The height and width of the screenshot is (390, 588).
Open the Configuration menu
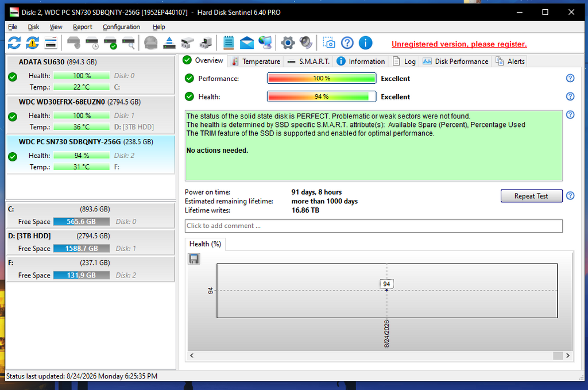121,27
